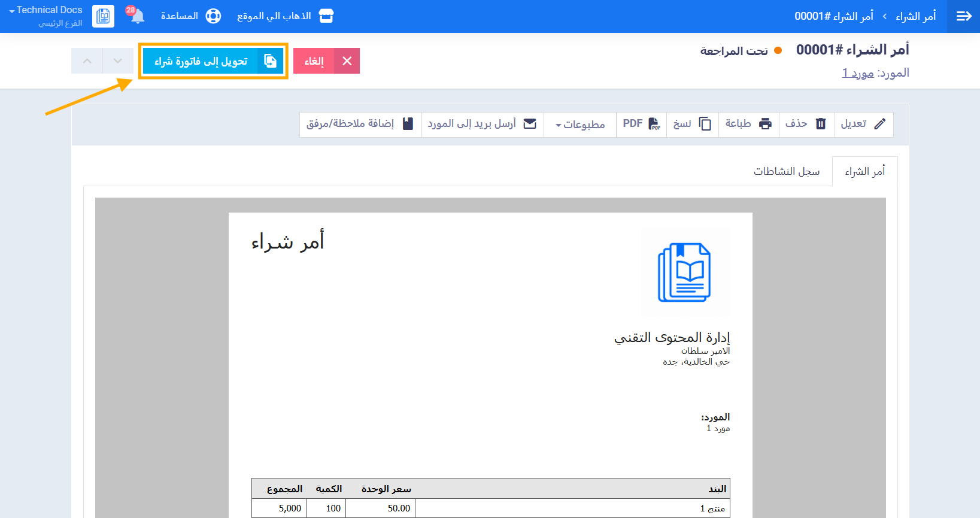Expand the مطبوعات printables dropdown
Image resolution: width=980 pixels, height=518 pixels.
(x=579, y=125)
